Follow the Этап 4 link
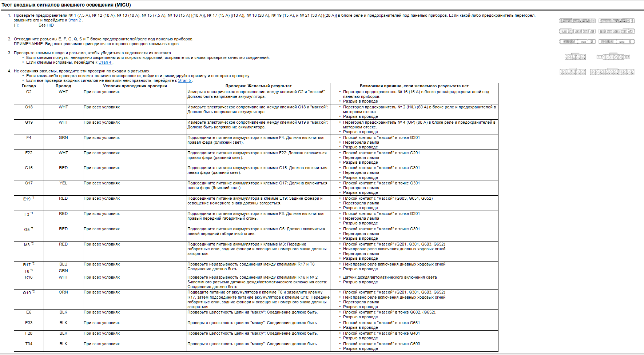 [x=105, y=63]
